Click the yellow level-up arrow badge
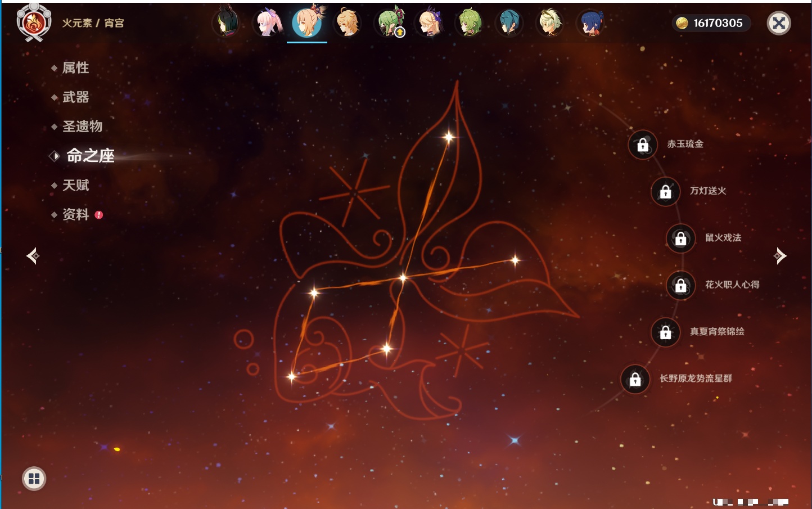Image resolution: width=812 pixels, height=509 pixels. pos(400,33)
